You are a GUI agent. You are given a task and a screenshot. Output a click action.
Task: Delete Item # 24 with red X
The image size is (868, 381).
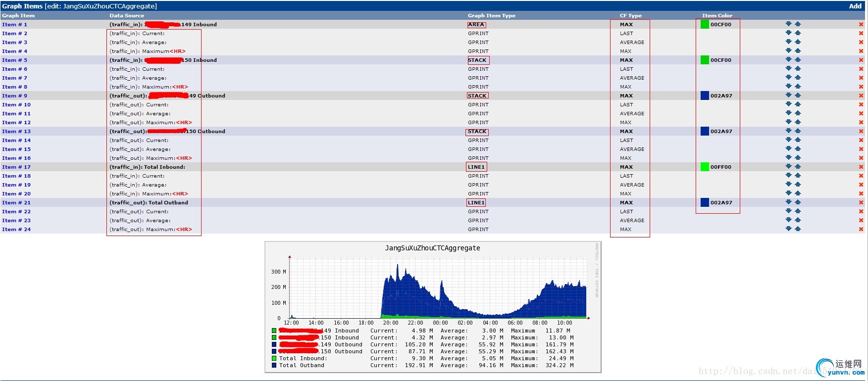coord(861,229)
